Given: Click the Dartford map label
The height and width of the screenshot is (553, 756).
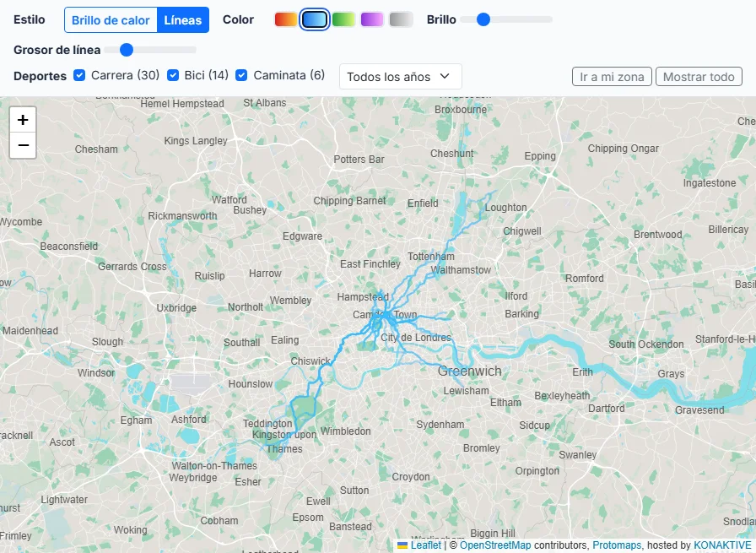Looking at the screenshot, I should (607, 409).
